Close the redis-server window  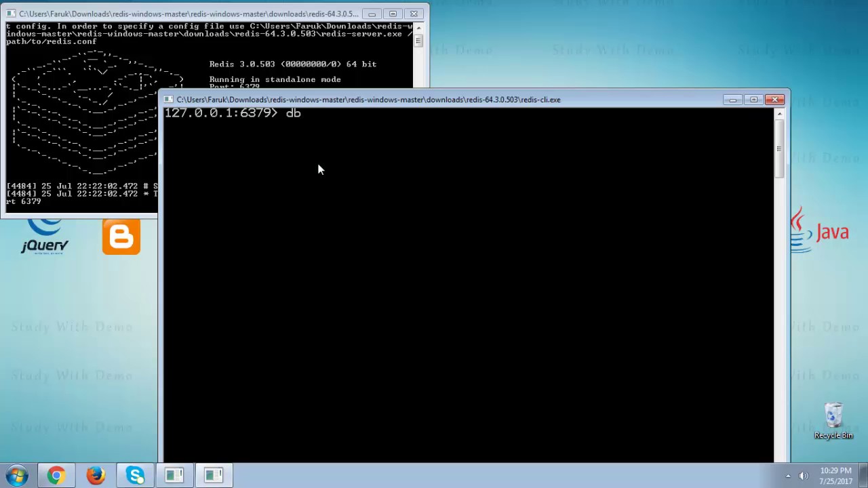[x=414, y=14]
